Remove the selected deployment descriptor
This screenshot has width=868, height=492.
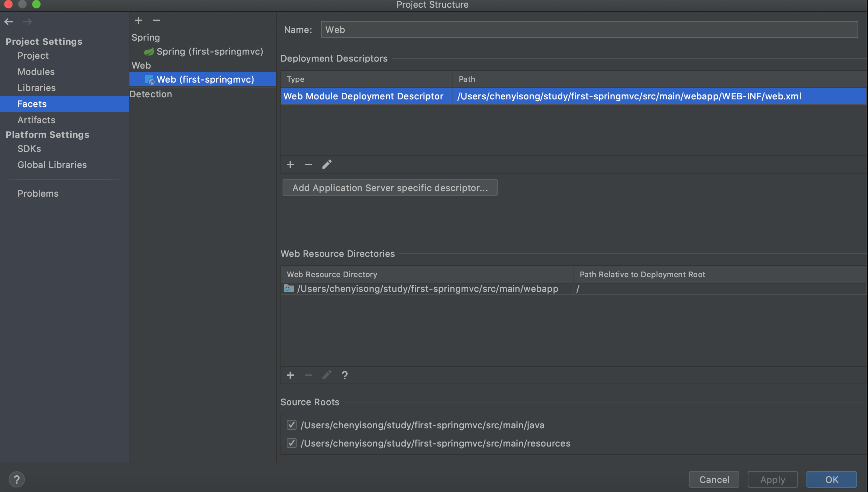pos(308,164)
